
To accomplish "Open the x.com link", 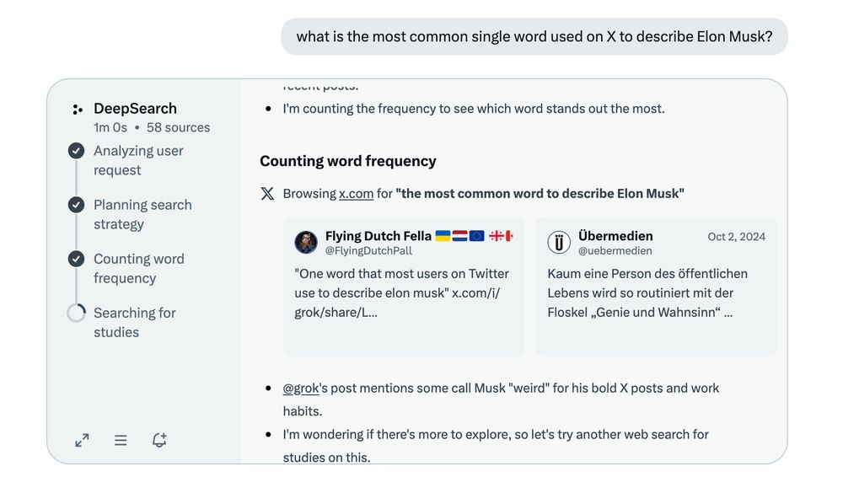I will tap(356, 194).
